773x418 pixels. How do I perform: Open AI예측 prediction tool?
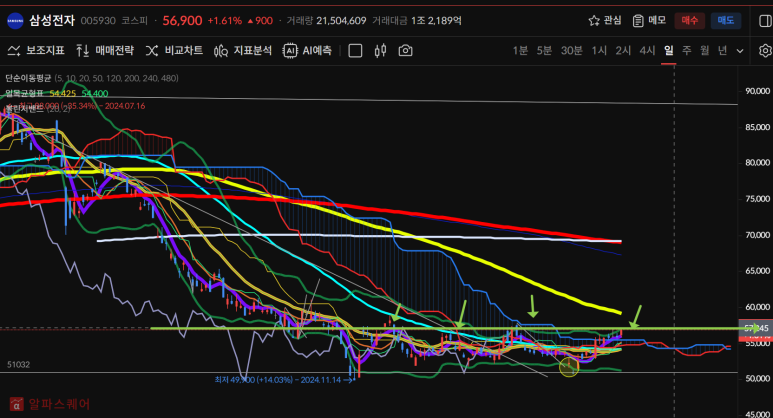[x=307, y=50]
